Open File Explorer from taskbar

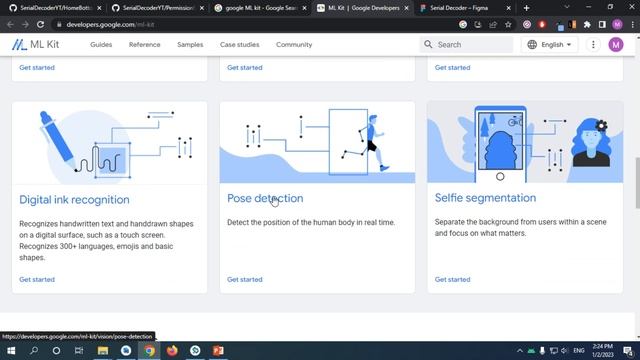pos(102,351)
